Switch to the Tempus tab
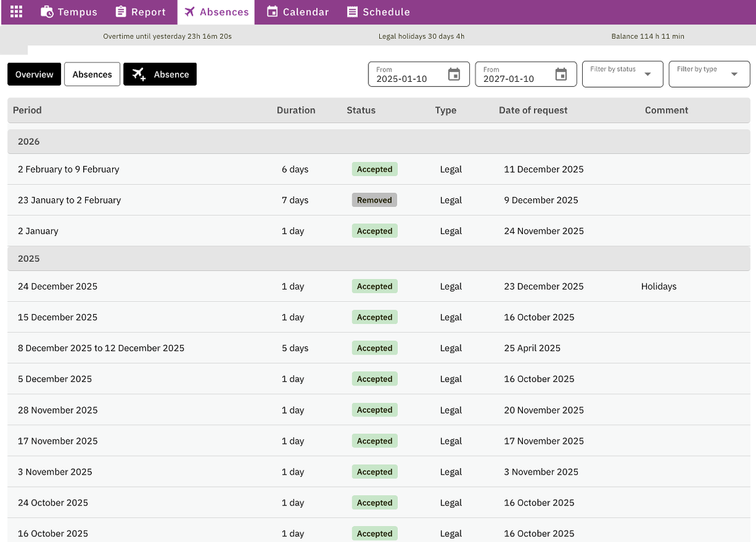The height and width of the screenshot is (542, 756). [x=69, y=12]
